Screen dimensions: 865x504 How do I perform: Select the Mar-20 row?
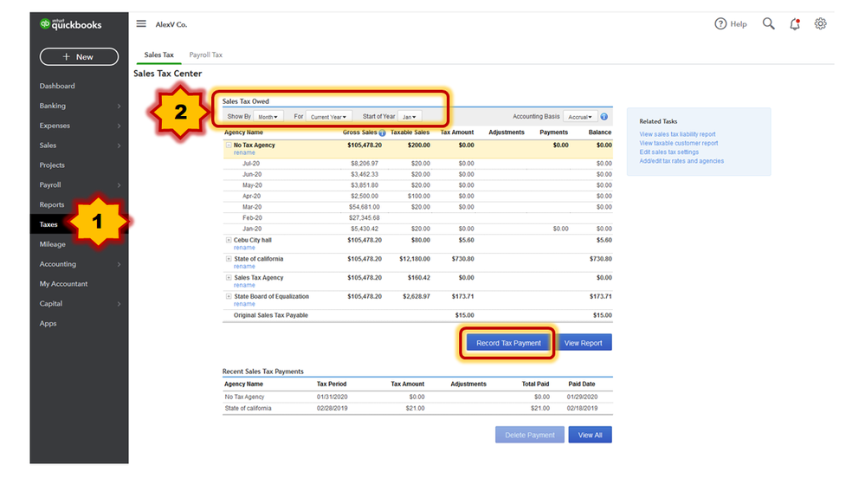(x=417, y=207)
